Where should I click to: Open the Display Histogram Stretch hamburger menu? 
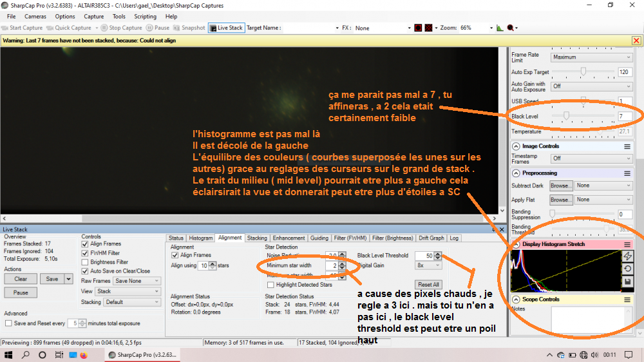click(627, 245)
